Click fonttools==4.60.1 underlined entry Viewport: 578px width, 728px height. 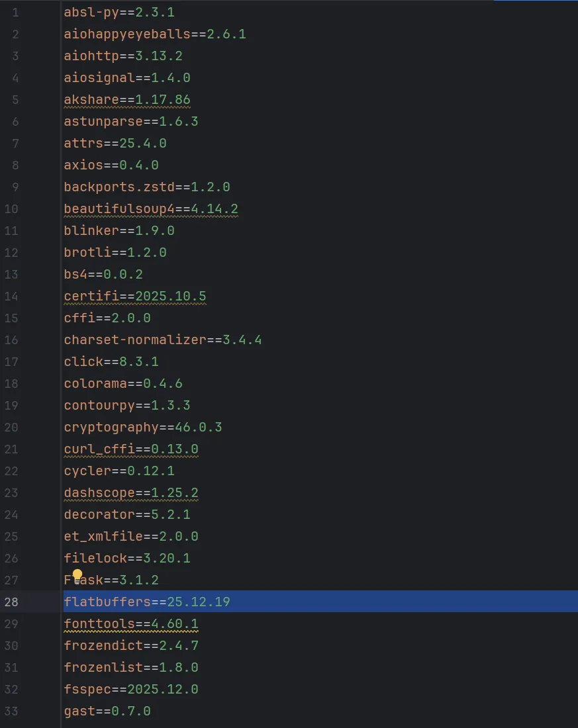[x=131, y=623]
